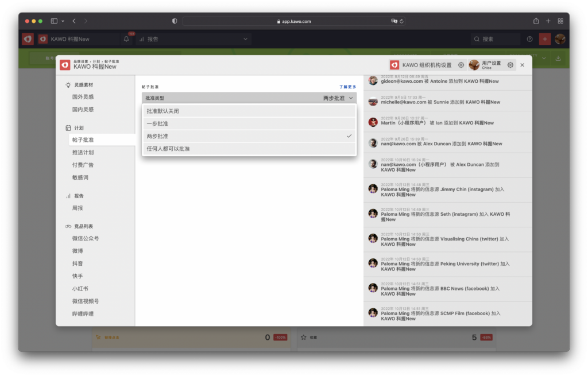
Task: Open 推送计划 in the sidebar
Action: click(83, 152)
